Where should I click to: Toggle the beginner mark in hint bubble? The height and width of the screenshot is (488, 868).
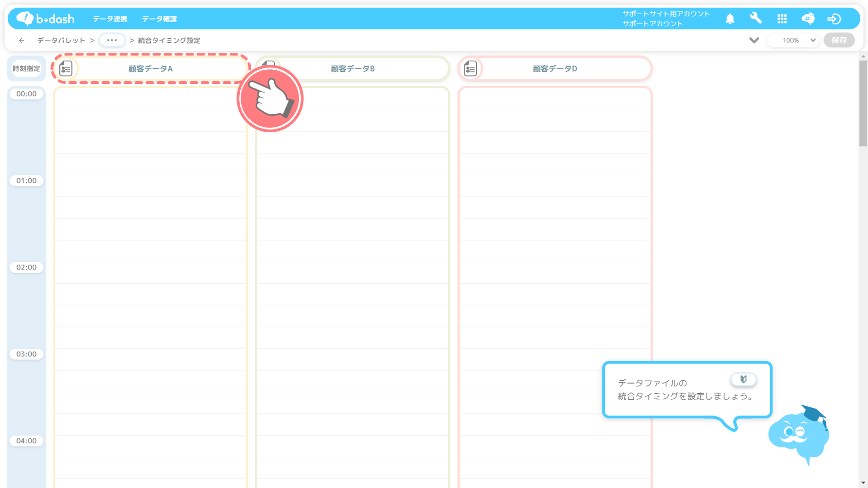pyautogui.click(x=743, y=379)
